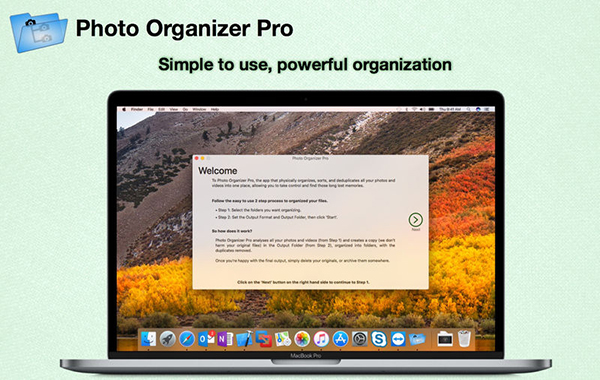Viewport: 600px width, 380px height.
Task: Click the menu bar clock
Action: [450, 109]
